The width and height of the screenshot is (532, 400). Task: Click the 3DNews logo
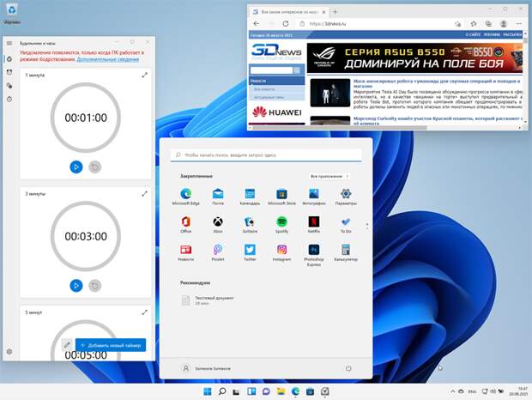tap(276, 52)
